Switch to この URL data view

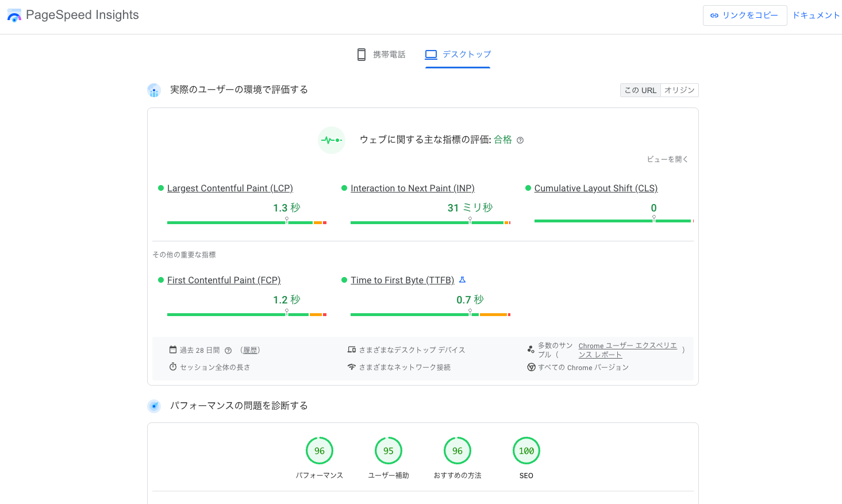pyautogui.click(x=640, y=90)
